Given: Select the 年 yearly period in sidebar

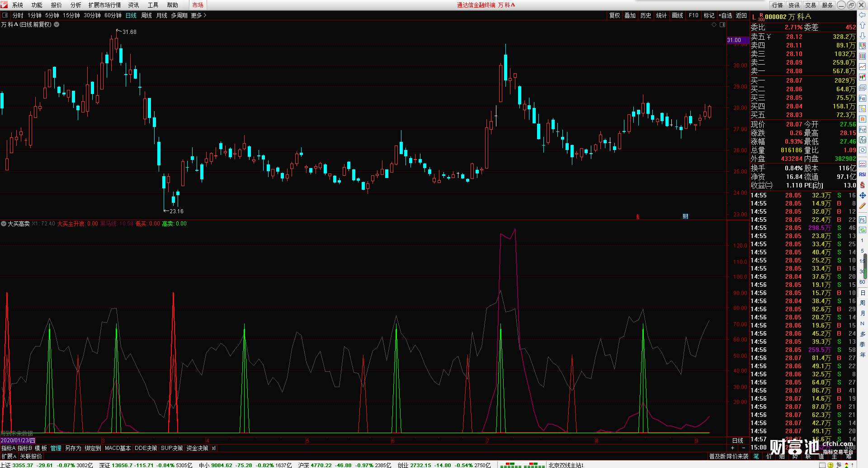Looking at the screenshot, I should (863, 355).
